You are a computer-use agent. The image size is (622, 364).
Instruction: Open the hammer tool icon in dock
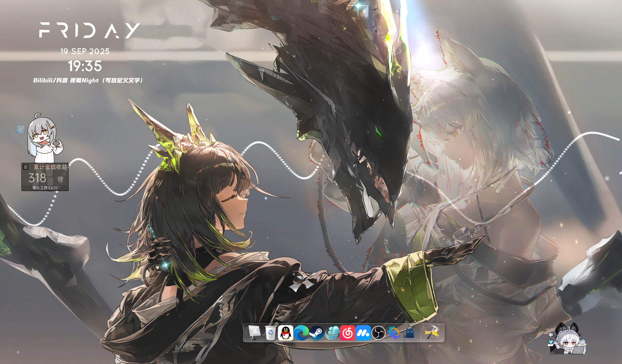432,333
